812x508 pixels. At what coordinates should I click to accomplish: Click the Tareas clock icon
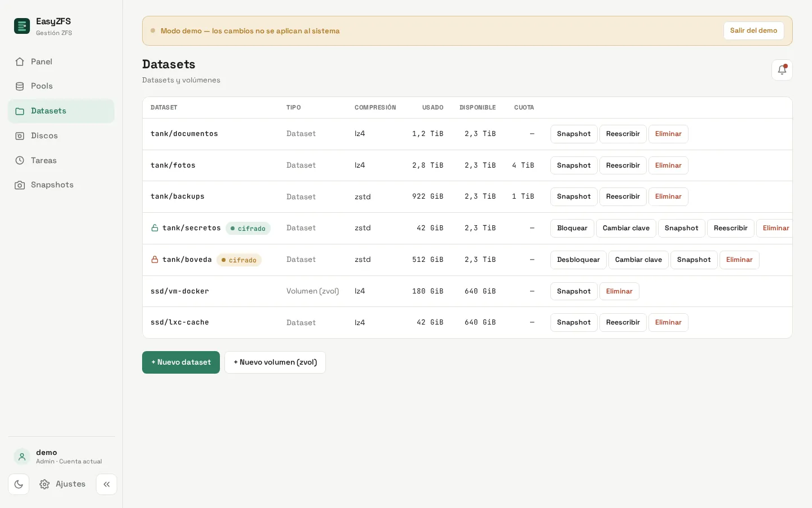[20, 160]
